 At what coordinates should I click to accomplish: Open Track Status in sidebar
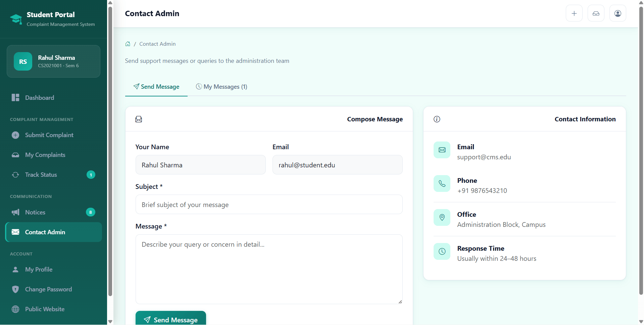(x=53, y=175)
